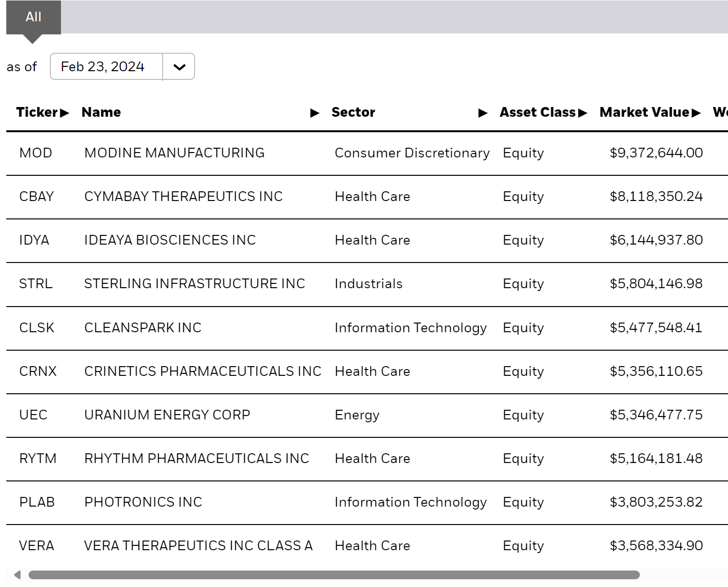Screen dimensions: 728x587
Task: Click market value $5,356,110.65
Action: [x=656, y=371]
